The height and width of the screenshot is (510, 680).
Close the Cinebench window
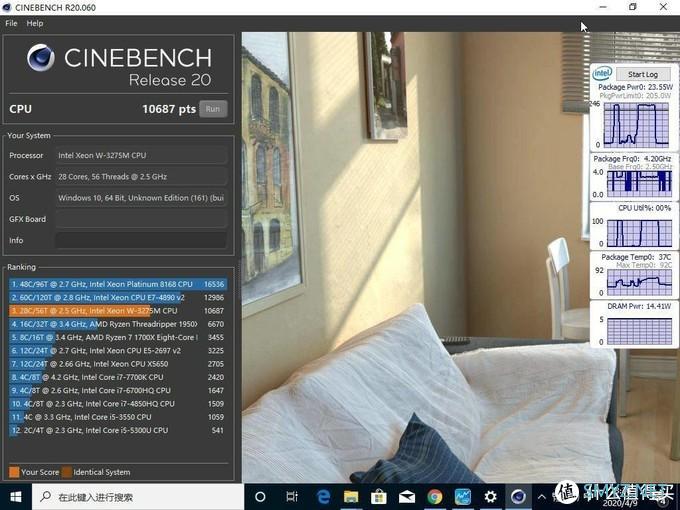coord(664,7)
